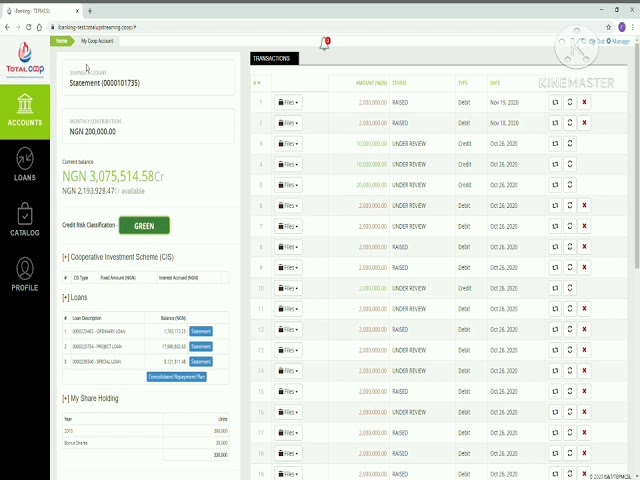Viewport: 640px width, 480px height.
Task: Click the repeat icon on row 13
Action: coord(555,350)
